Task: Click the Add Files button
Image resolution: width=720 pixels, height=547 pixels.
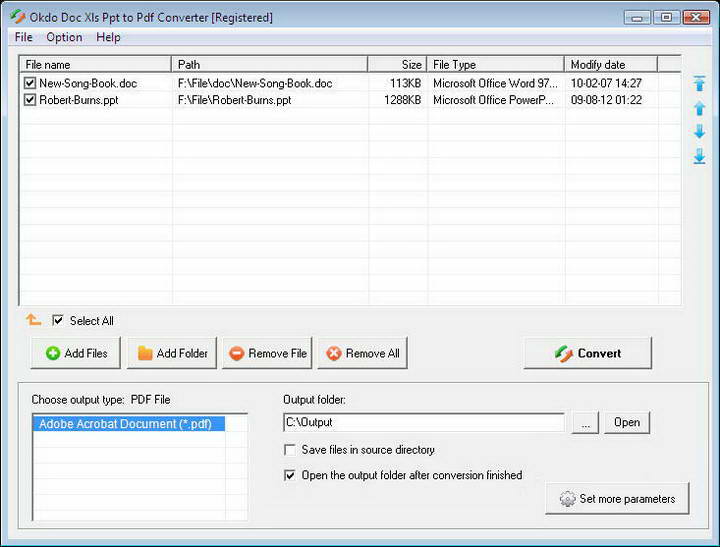Action: (x=76, y=353)
